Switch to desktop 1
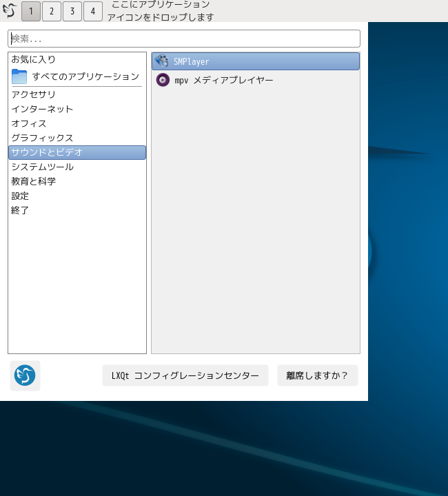The height and width of the screenshot is (496, 448). coord(31,11)
